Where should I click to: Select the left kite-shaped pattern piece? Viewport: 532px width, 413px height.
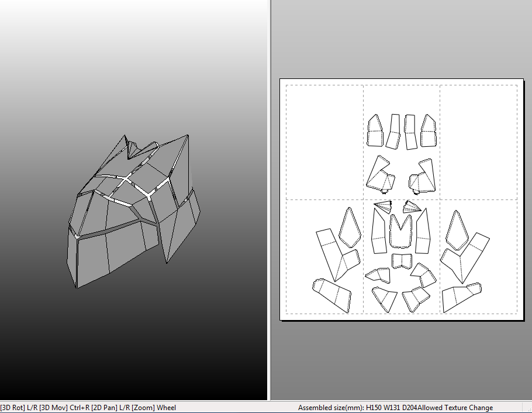coord(350,228)
